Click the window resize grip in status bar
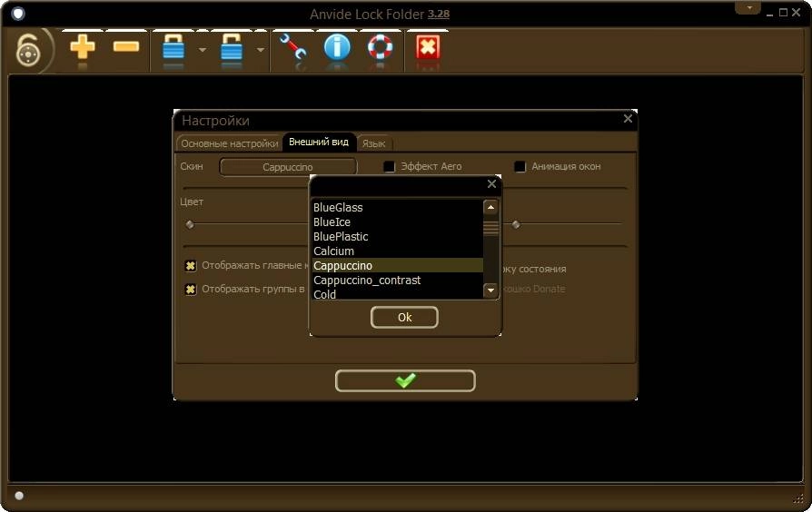 pos(798,498)
